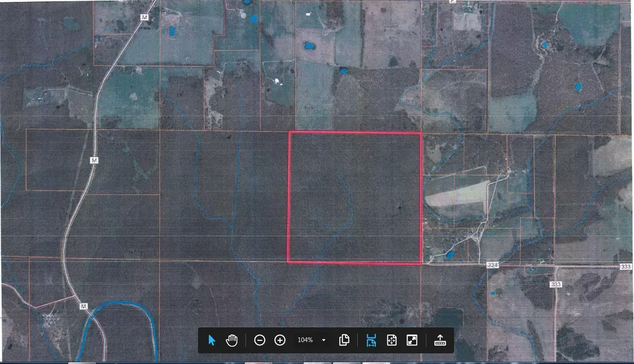Screen dimensions: 634x364
Task: Click the M road marker at top
Action: (x=144, y=18)
